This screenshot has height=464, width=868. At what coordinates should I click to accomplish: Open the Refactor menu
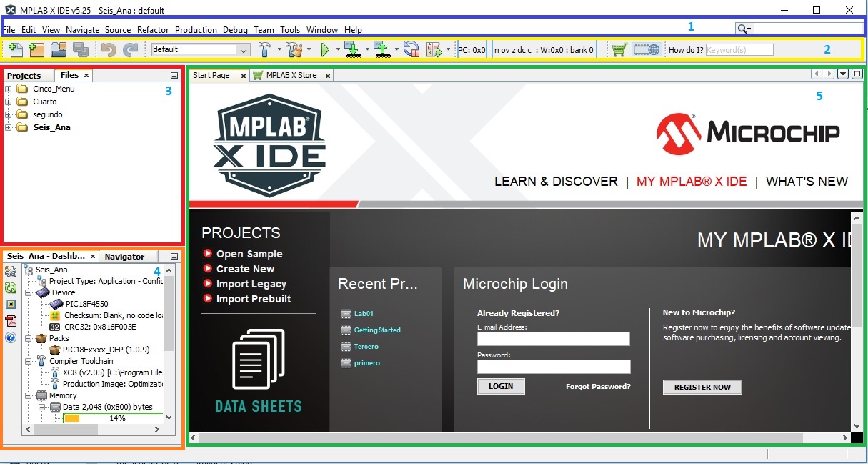click(x=153, y=30)
